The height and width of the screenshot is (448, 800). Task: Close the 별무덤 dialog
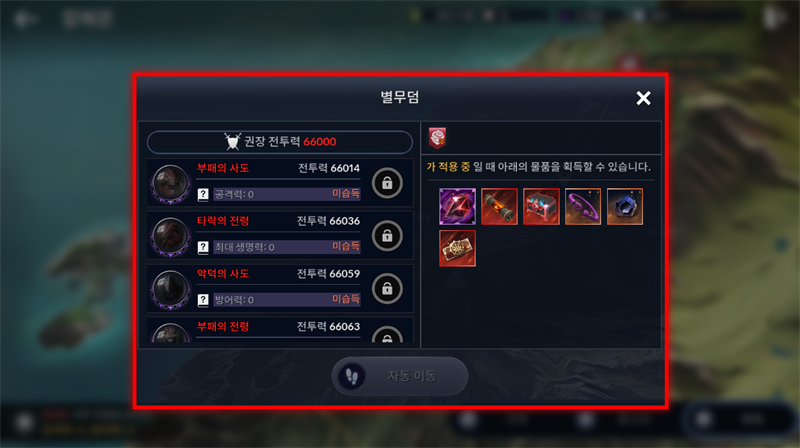[x=643, y=98]
